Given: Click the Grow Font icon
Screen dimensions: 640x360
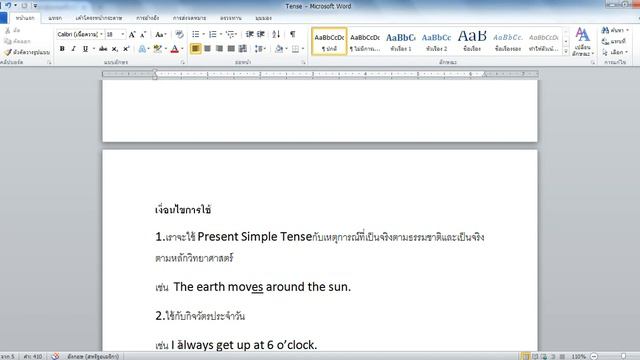Looking at the screenshot, I should 132,35.
